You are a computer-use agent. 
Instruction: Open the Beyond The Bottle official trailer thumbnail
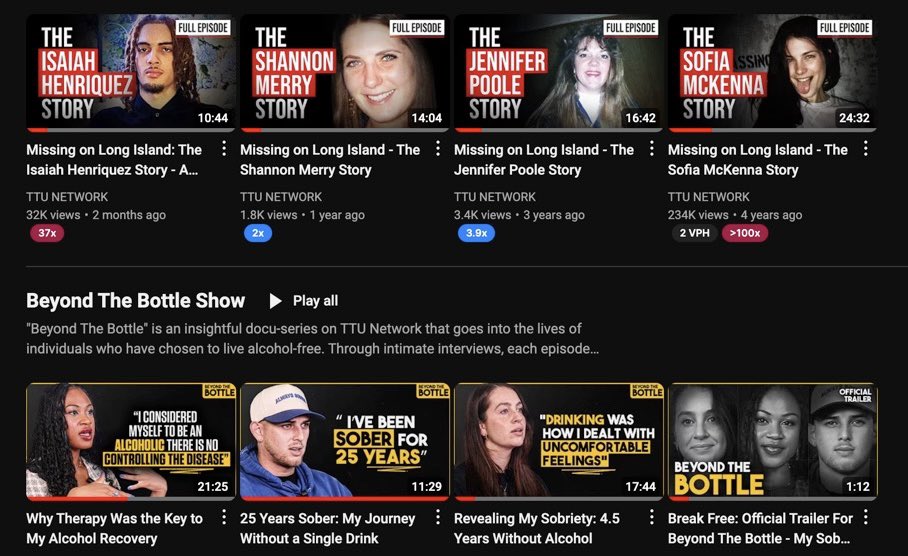[x=772, y=441]
